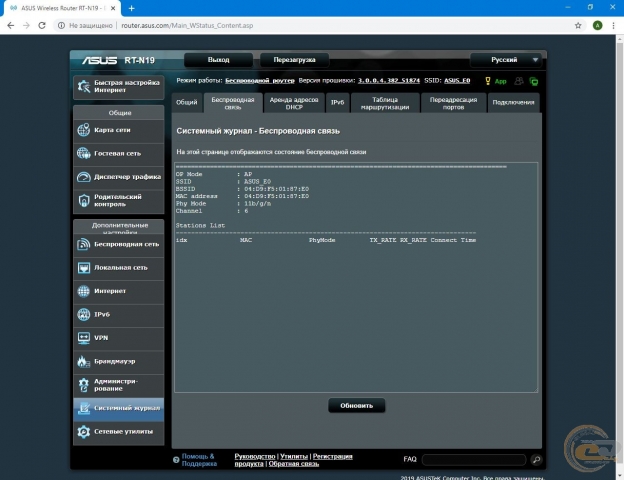Click the FAQ search magnifier icon
This screenshot has height=480, width=624.
click(x=536, y=460)
